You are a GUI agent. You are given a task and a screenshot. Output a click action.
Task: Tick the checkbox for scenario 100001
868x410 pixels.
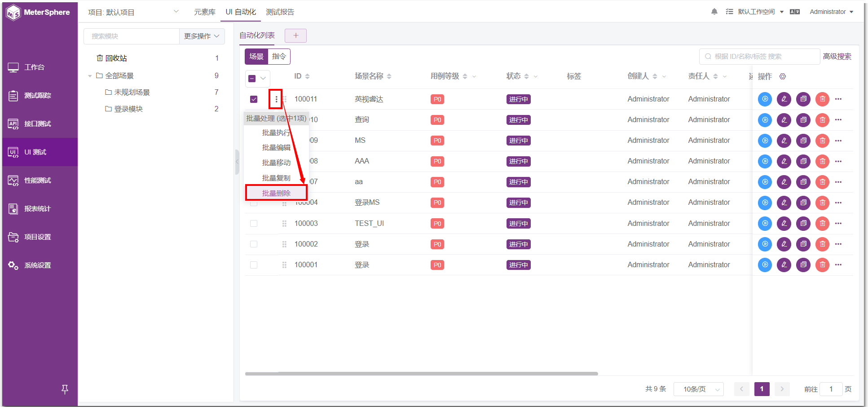tap(254, 265)
